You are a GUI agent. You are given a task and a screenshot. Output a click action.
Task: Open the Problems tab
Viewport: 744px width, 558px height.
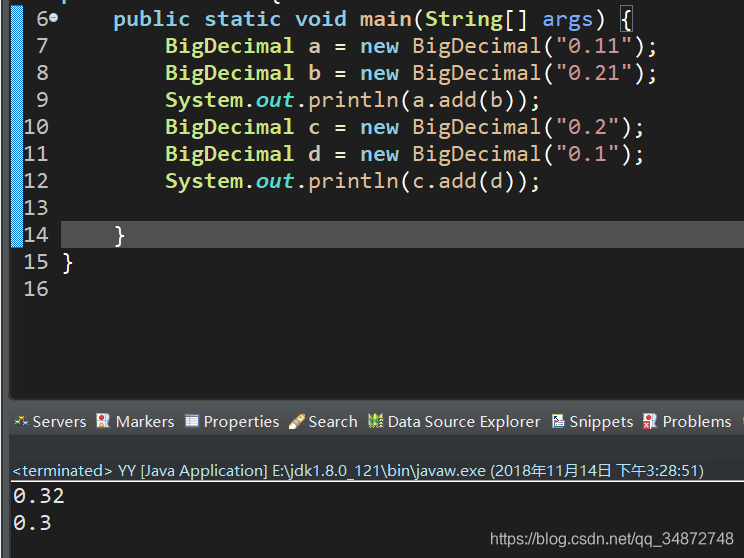(687, 421)
